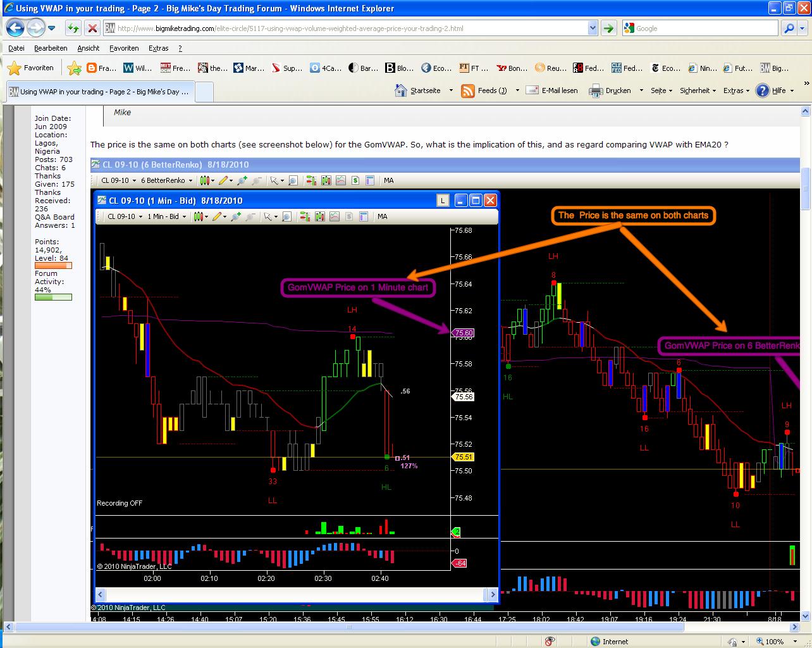Select the Using VWAP in your trading tab
This screenshot has width=812, height=648.
pyautogui.click(x=100, y=92)
